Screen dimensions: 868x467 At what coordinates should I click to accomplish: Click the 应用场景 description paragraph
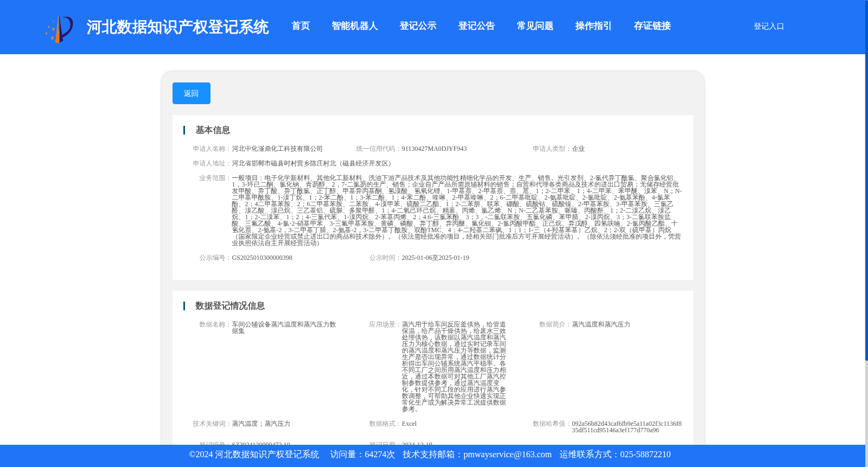[x=454, y=367]
